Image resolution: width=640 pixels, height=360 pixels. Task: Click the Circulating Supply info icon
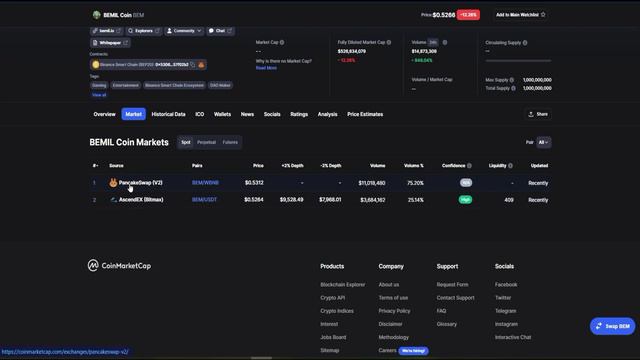coord(525,42)
